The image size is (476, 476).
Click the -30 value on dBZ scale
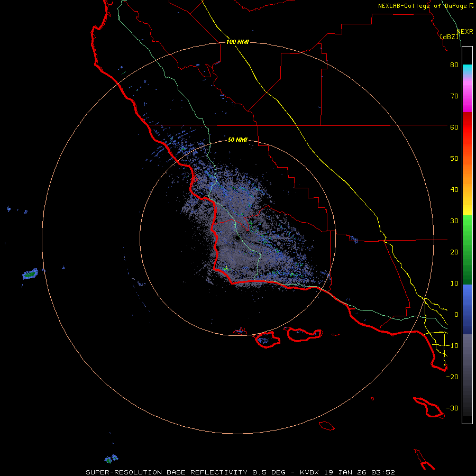click(x=452, y=408)
